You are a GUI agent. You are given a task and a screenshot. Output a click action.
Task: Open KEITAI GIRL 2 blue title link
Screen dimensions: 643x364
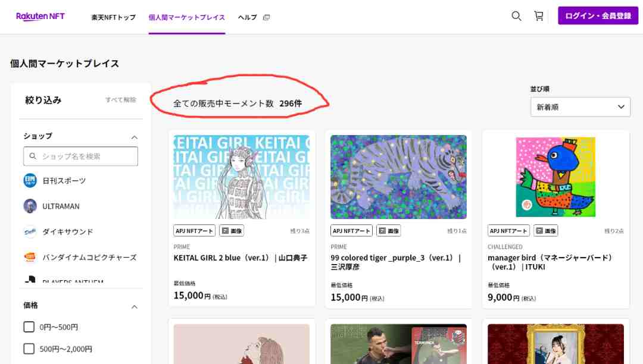click(x=241, y=258)
